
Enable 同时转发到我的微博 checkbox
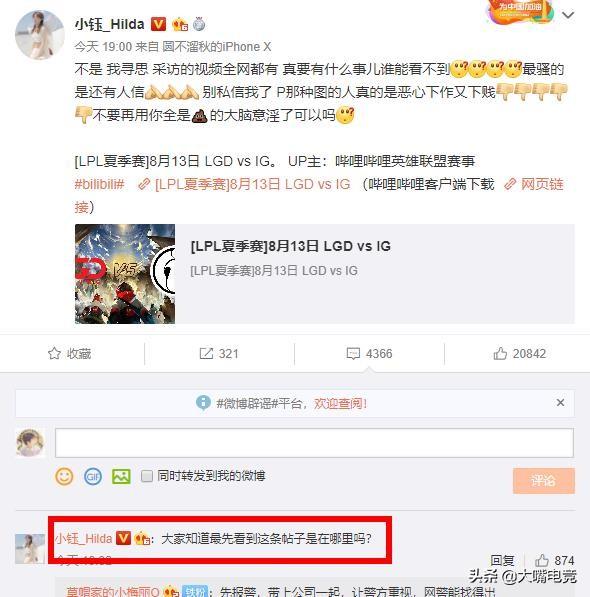[147, 476]
